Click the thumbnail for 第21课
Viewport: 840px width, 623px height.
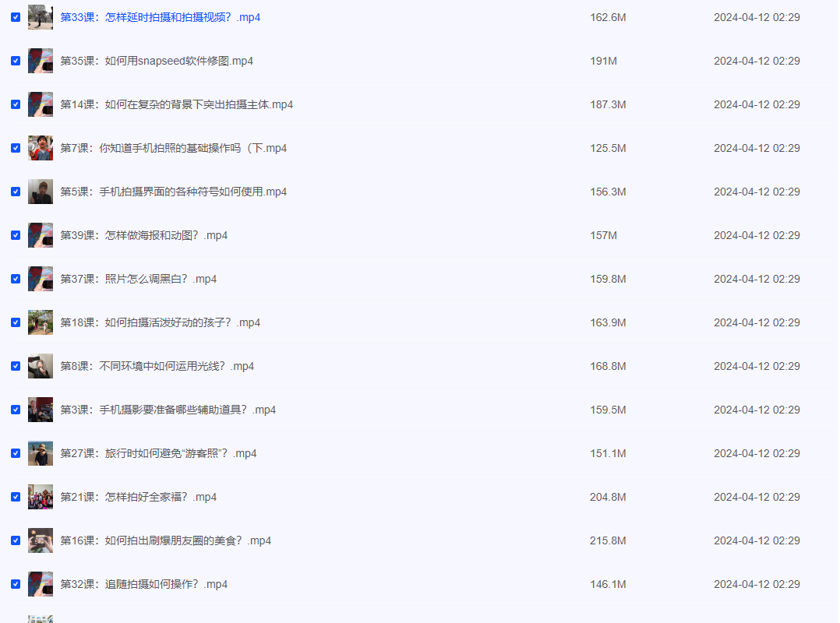click(41, 497)
